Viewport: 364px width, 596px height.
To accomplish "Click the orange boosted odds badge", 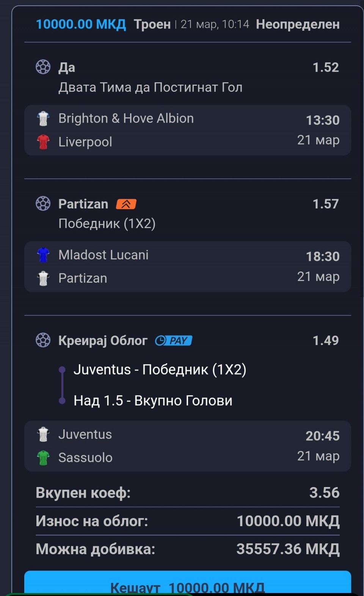I will (x=126, y=204).
